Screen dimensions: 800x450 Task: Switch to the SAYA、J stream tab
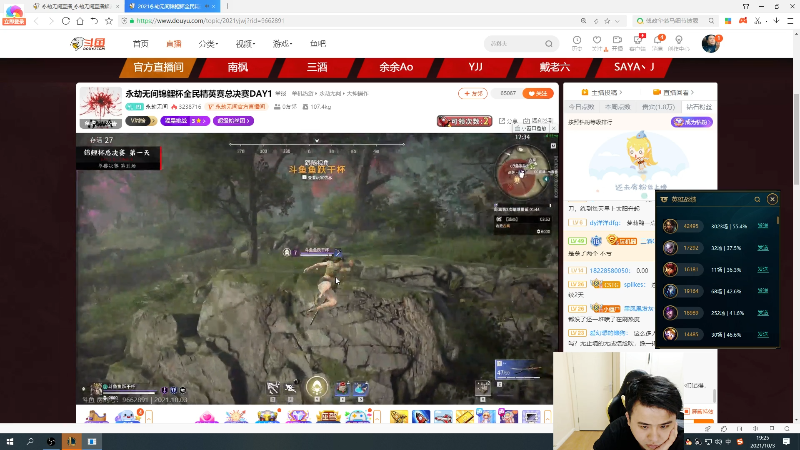pyautogui.click(x=634, y=67)
